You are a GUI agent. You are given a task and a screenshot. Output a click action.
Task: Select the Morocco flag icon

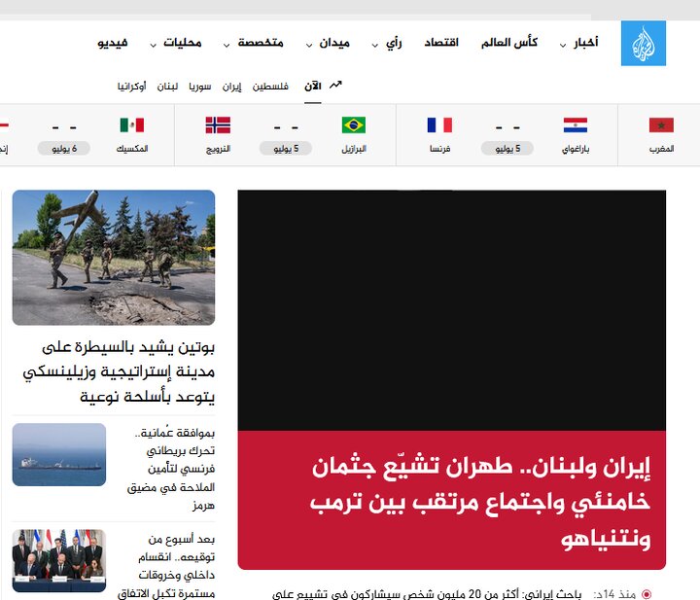coord(661,125)
